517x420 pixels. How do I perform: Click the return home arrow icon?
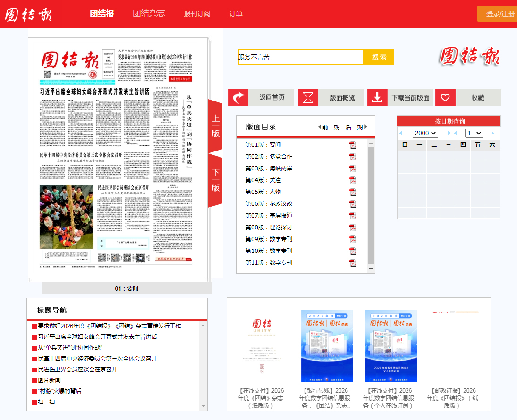coord(238,98)
